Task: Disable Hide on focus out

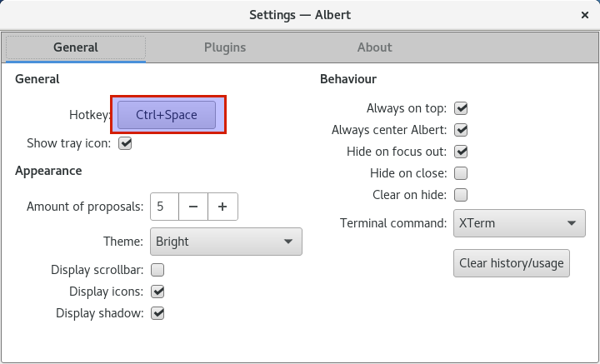Action: point(461,152)
